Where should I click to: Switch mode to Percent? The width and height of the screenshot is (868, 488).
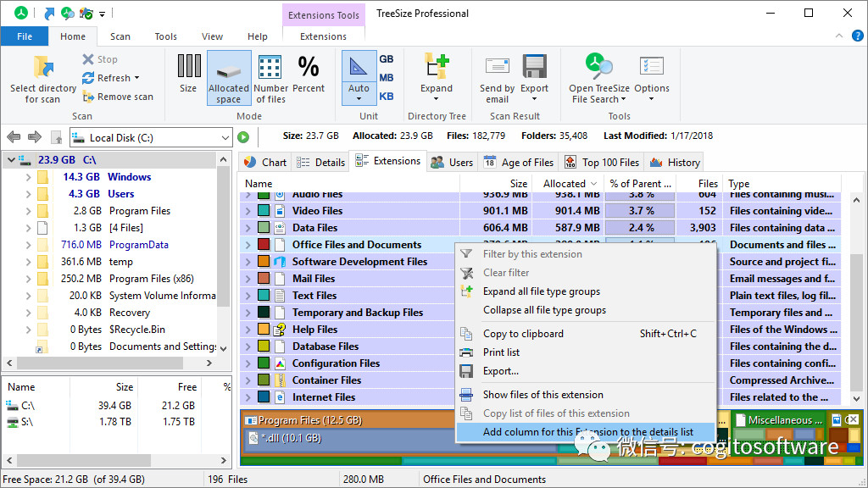pos(309,73)
